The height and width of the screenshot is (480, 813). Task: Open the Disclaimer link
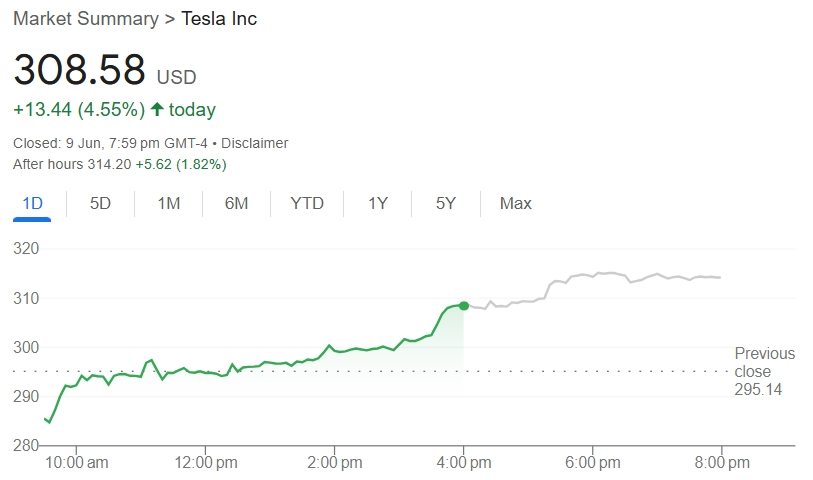[x=254, y=143]
